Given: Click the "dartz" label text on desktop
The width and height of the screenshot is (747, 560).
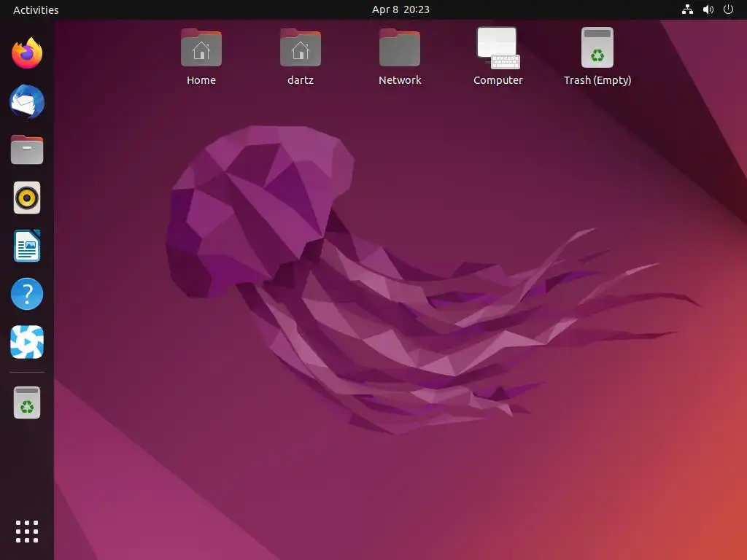Looking at the screenshot, I should (300, 80).
